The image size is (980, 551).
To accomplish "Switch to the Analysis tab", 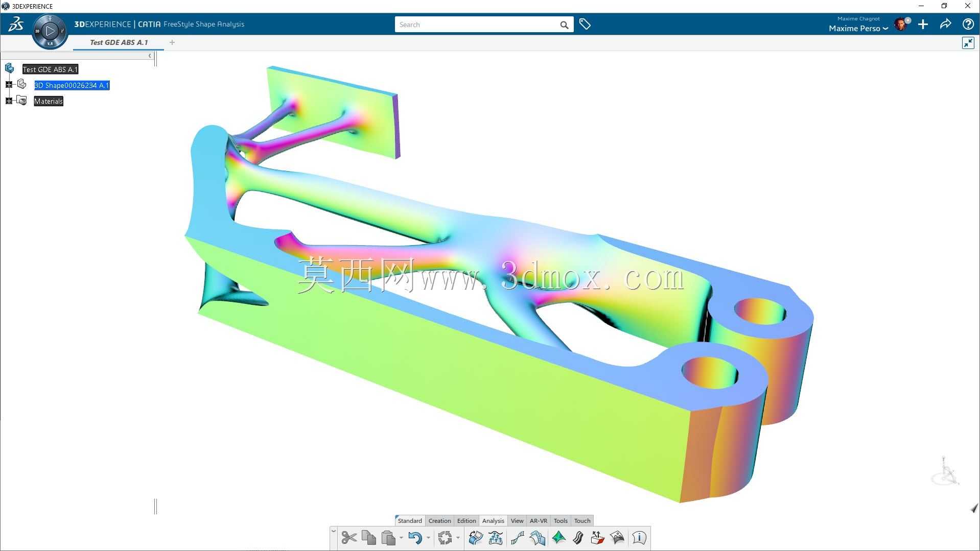I will tap(493, 521).
